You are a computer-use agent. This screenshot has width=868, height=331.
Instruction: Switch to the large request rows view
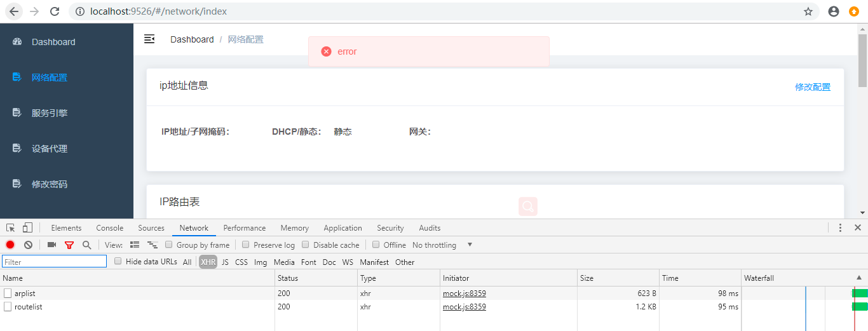pos(135,245)
